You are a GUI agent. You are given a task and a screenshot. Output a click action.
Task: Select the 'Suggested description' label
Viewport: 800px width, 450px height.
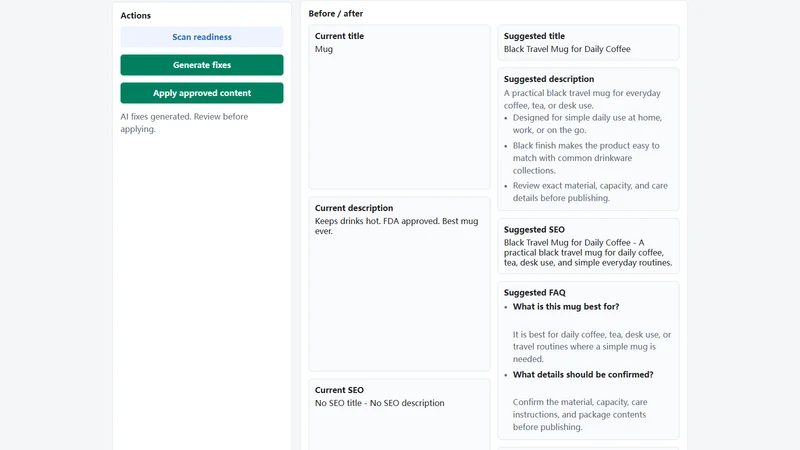(x=548, y=79)
